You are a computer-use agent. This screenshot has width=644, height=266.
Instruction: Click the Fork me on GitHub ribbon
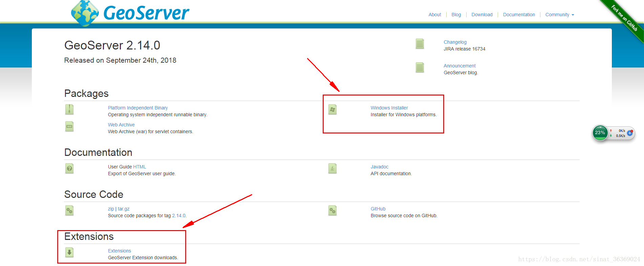click(624, 18)
